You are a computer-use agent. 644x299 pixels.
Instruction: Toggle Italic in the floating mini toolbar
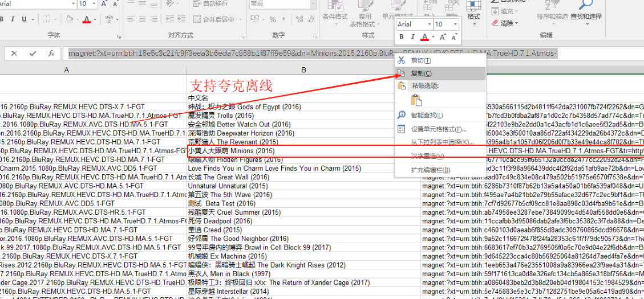(x=412, y=37)
